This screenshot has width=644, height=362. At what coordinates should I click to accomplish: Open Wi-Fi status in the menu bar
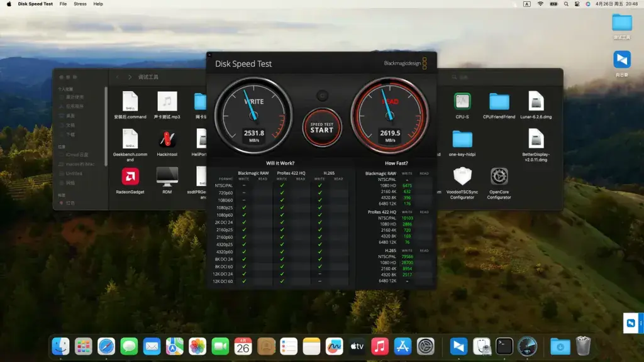pos(540,4)
